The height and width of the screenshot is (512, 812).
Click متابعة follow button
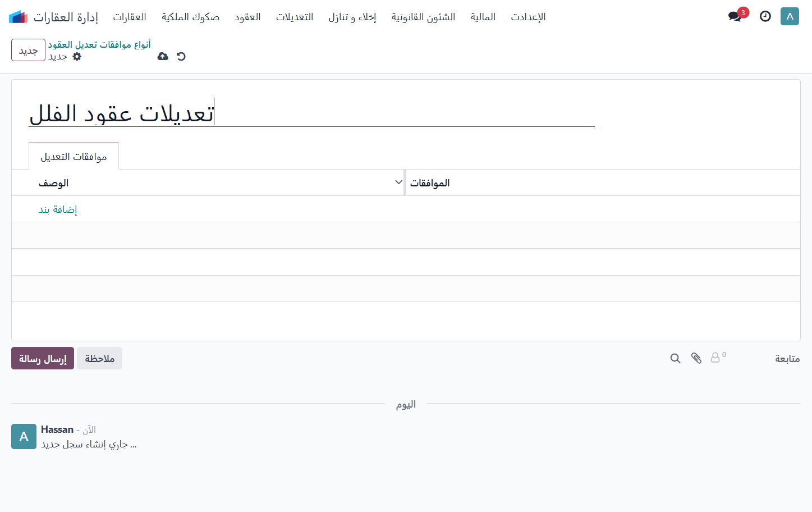(787, 358)
